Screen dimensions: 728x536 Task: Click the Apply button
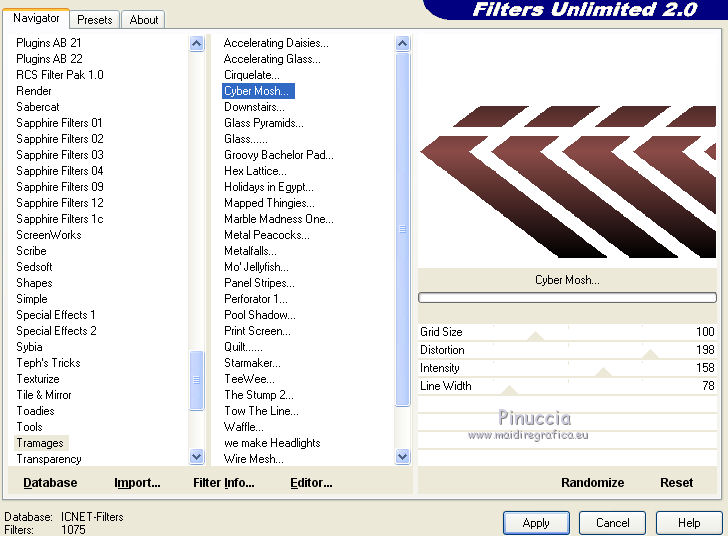click(536, 523)
